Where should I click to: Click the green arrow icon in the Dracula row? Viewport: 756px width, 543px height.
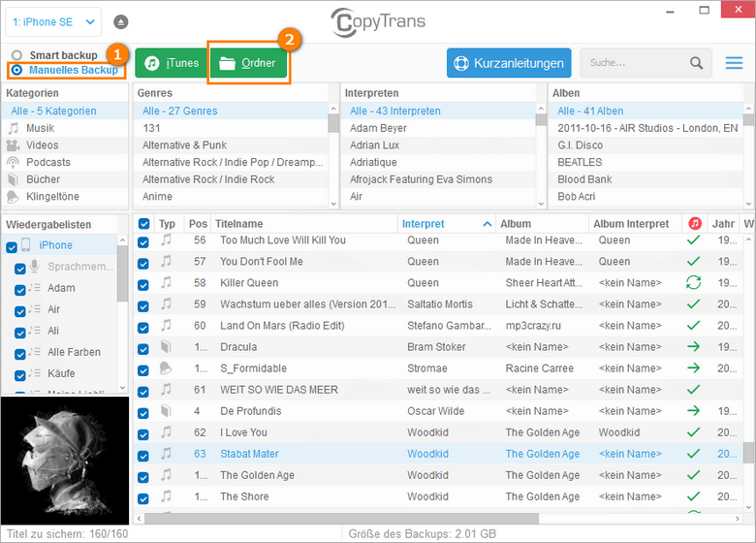693,347
